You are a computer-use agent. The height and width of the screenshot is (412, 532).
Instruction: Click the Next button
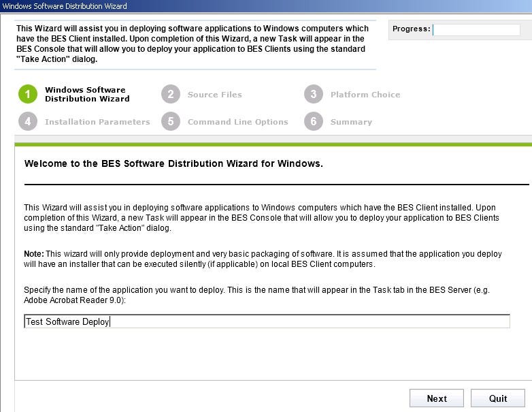pyautogui.click(x=437, y=398)
